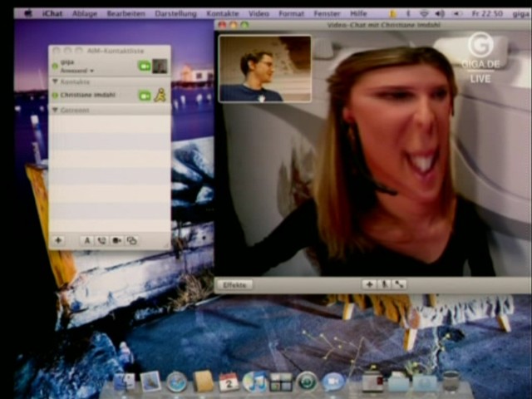Click the screen sharing button in the contact list
Image resolution: width=532 pixels, height=399 pixels.
(x=131, y=241)
